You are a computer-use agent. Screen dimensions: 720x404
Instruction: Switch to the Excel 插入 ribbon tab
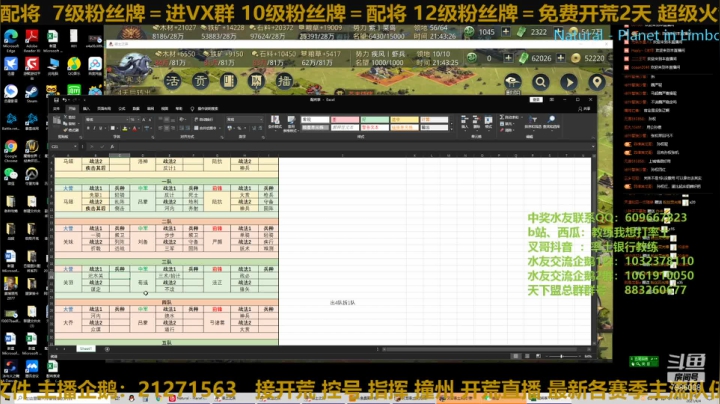[86, 109]
